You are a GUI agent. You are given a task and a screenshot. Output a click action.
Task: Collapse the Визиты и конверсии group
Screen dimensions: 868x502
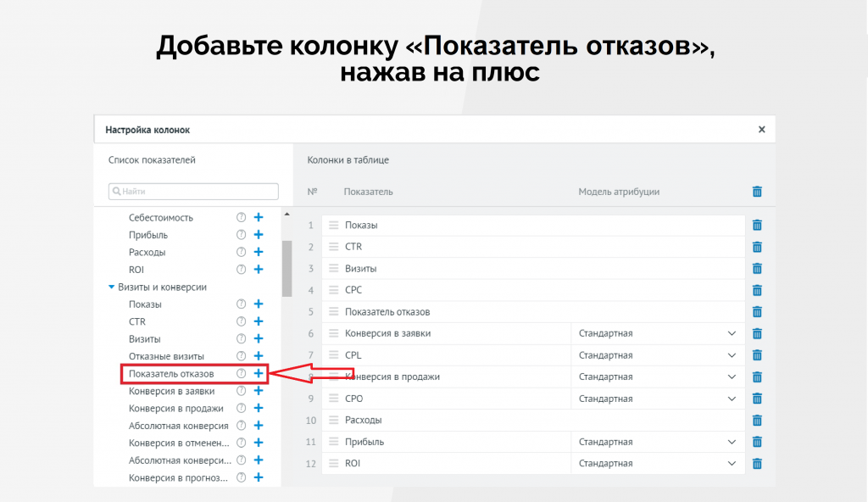[x=112, y=287]
